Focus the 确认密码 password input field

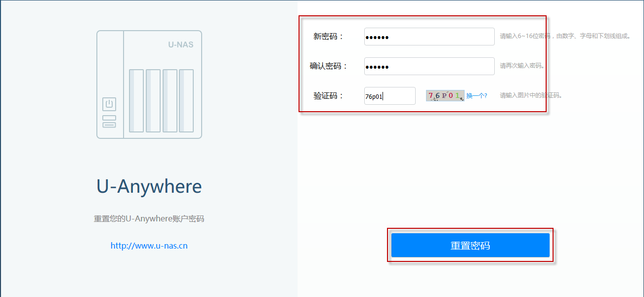(429, 66)
